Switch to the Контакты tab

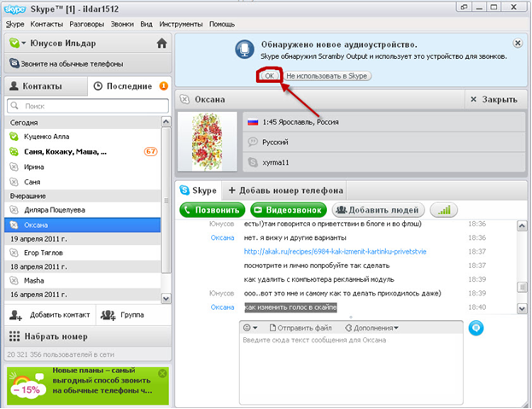46,86
